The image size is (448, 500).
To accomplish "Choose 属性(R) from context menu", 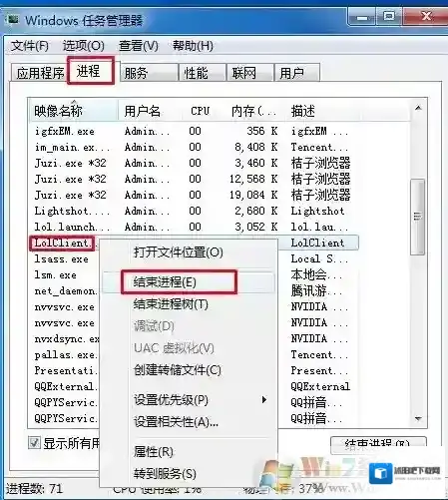I will pyautogui.click(x=189, y=451).
